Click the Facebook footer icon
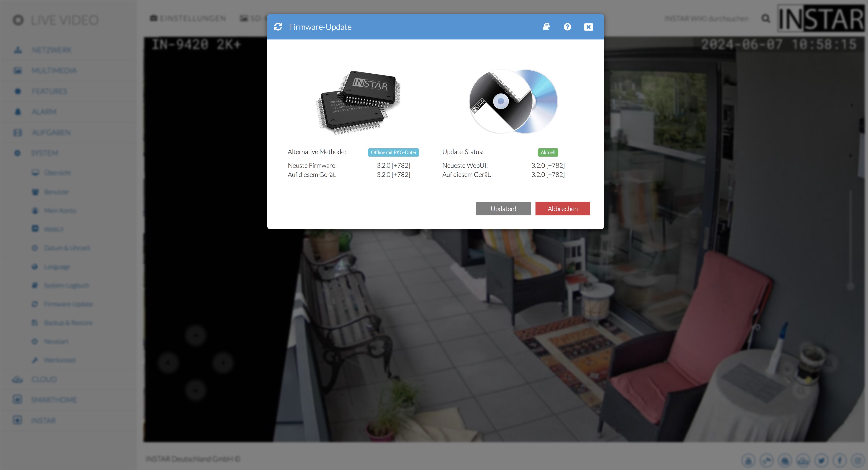 coord(840,460)
